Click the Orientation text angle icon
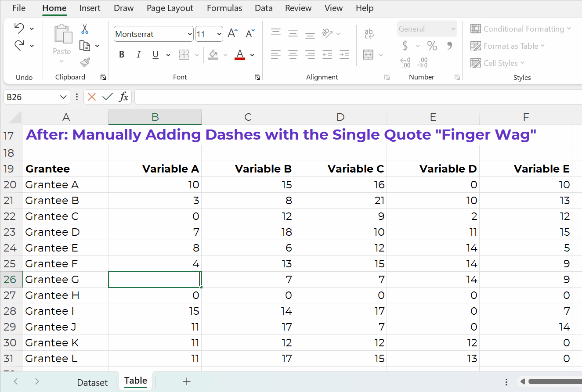This screenshot has width=582, height=392. [x=327, y=33]
